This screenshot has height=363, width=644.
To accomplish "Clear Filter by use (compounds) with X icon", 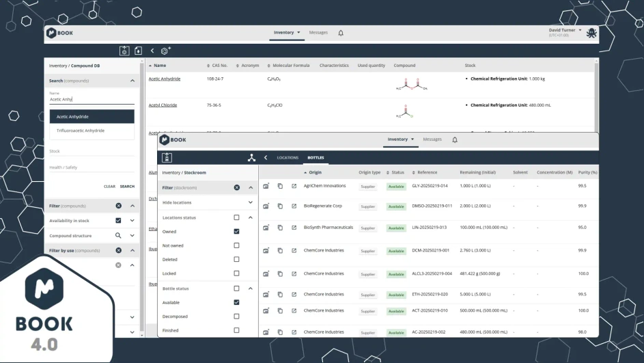I will pyautogui.click(x=118, y=250).
